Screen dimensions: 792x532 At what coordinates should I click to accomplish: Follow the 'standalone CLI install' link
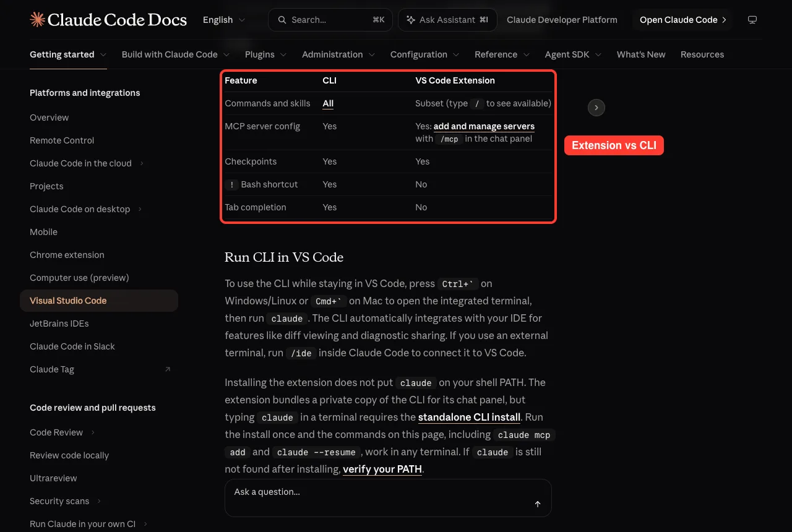tap(469, 417)
